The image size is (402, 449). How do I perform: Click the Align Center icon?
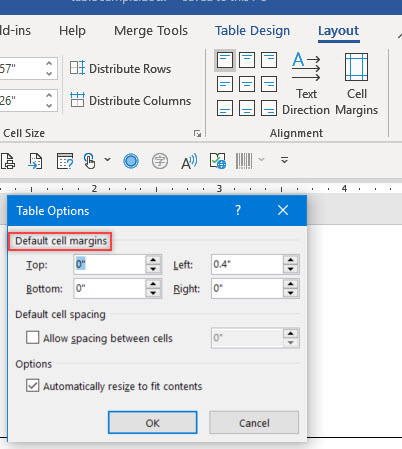tap(247, 84)
